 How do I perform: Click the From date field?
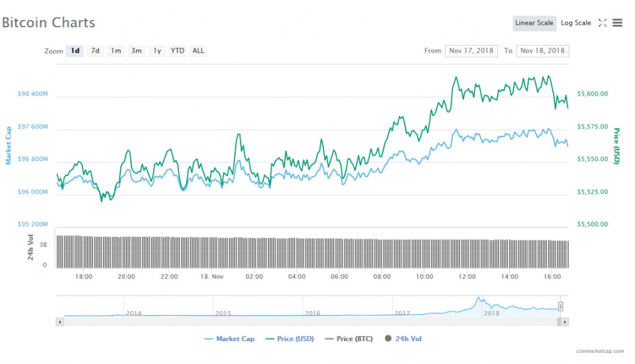click(x=471, y=51)
